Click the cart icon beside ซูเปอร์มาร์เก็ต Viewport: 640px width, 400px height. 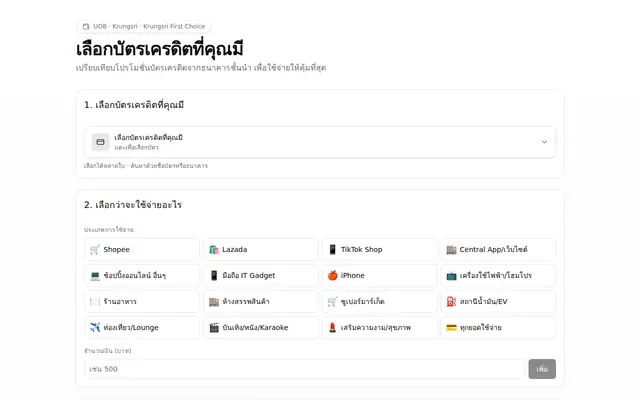pyautogui.click(x=333, y=302)
